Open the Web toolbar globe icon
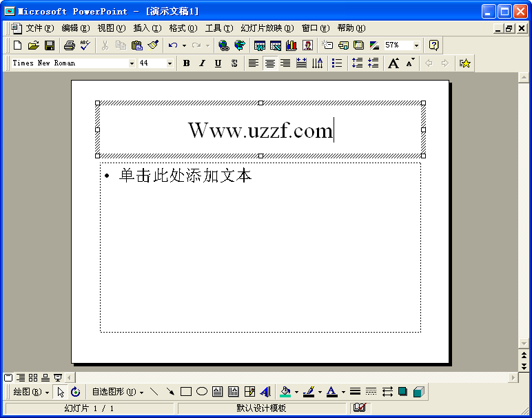 point(240,45)
